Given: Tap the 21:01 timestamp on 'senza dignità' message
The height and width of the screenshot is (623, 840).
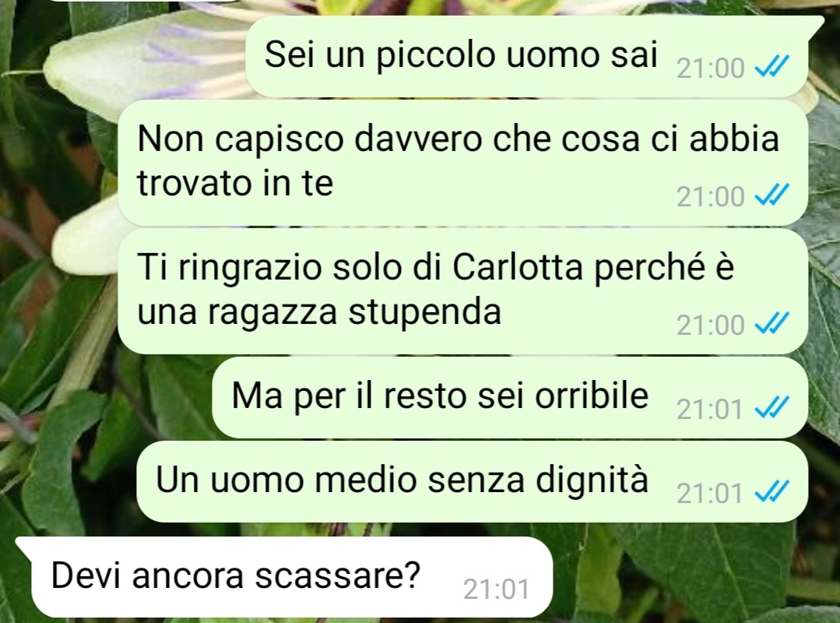Looking at the screenshot, I should tap(710, 494).
